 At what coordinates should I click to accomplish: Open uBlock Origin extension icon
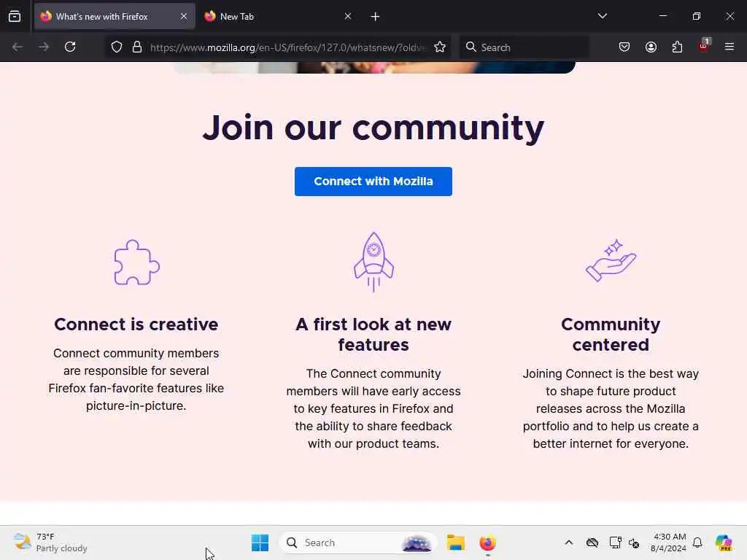704,46
